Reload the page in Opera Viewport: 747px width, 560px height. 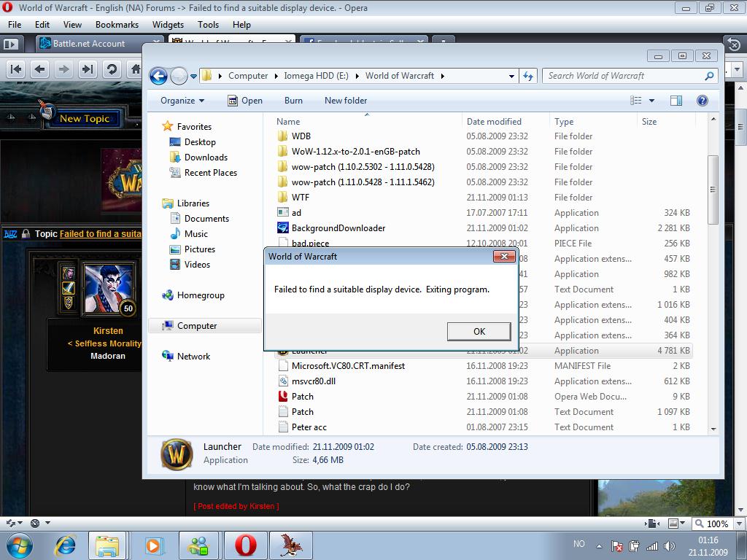click(x=112, y=69)
